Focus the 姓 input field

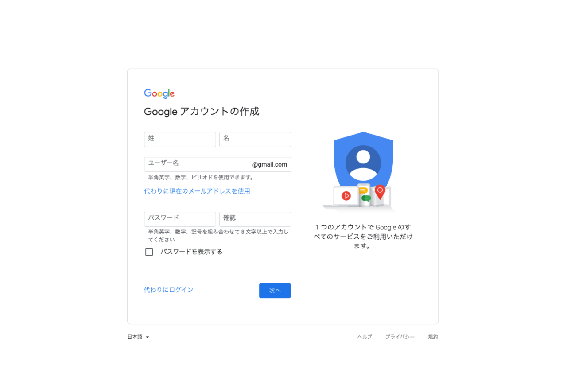click(x=180, y=140)
